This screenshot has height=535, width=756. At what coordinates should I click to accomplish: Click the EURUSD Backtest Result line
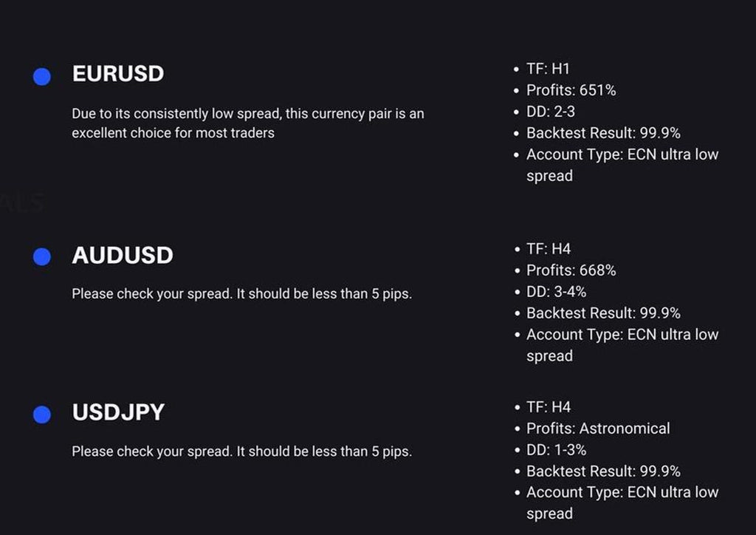click(x=603, y=133)
